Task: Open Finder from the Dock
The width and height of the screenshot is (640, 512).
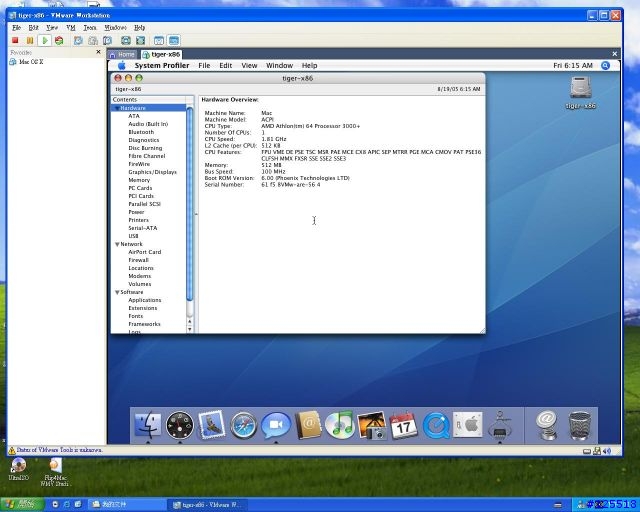Action: (148, 425)
